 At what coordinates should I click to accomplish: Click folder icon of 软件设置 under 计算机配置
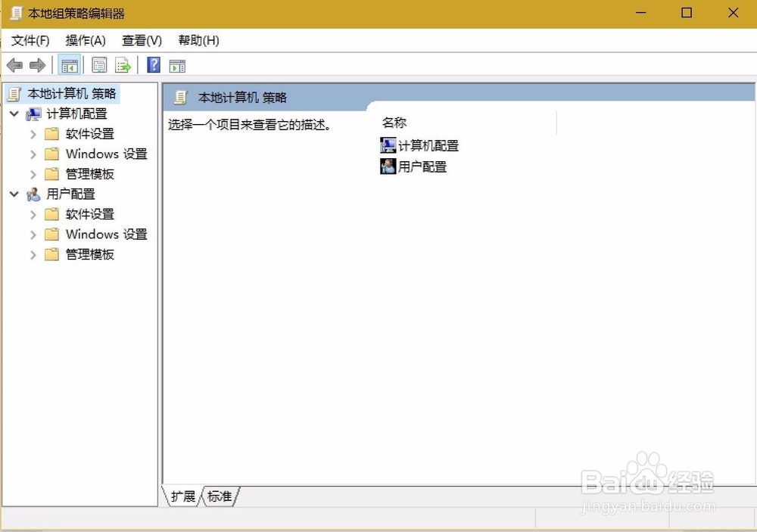51,134
